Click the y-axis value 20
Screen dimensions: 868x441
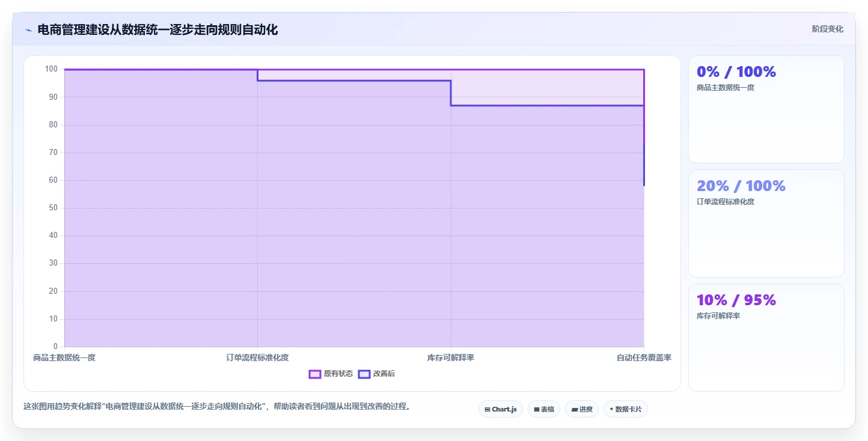pos(53,291)
